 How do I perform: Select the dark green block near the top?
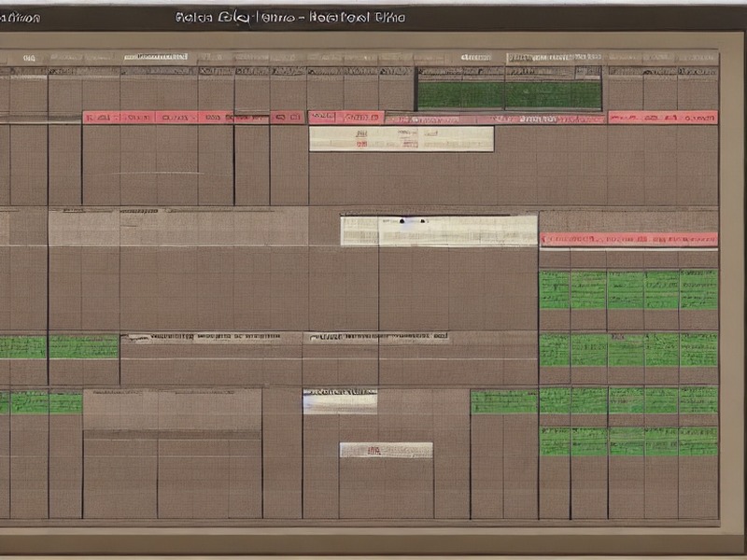tap(509, 95)
